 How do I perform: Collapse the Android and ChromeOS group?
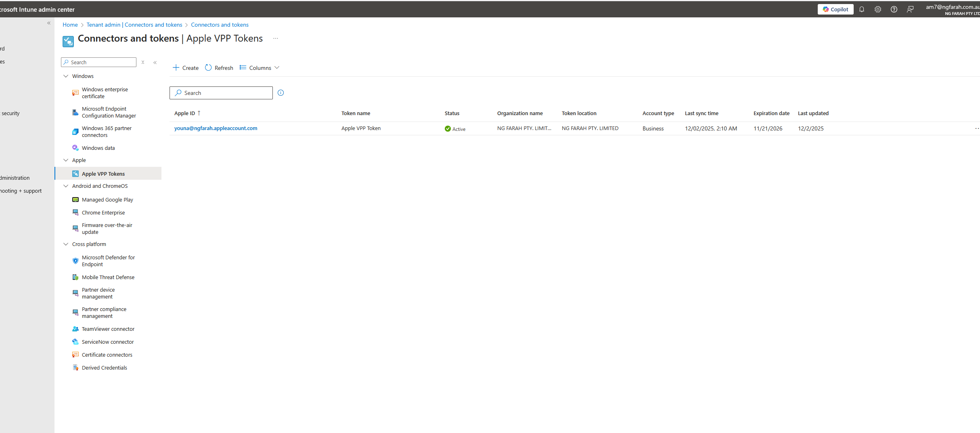[66, 186]
